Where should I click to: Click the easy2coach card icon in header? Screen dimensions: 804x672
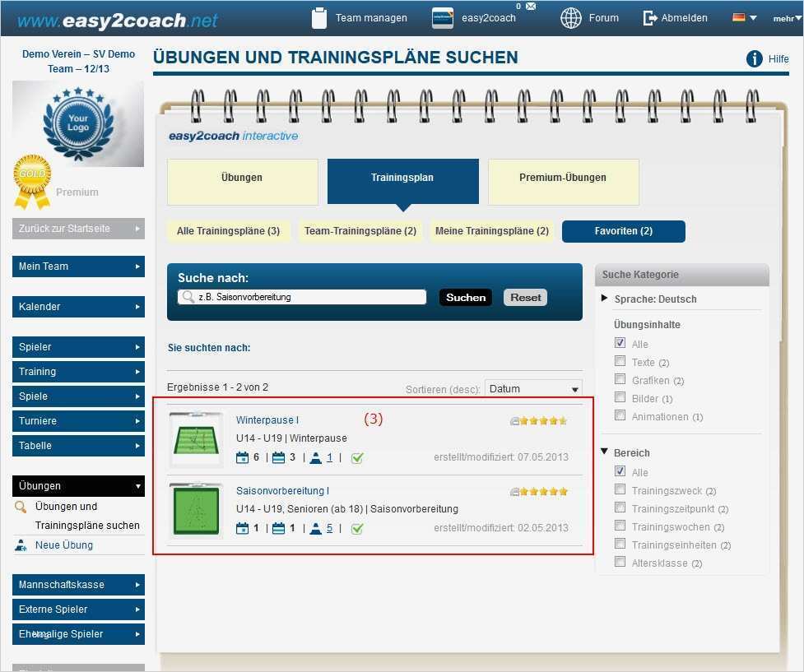click(443, 18)
